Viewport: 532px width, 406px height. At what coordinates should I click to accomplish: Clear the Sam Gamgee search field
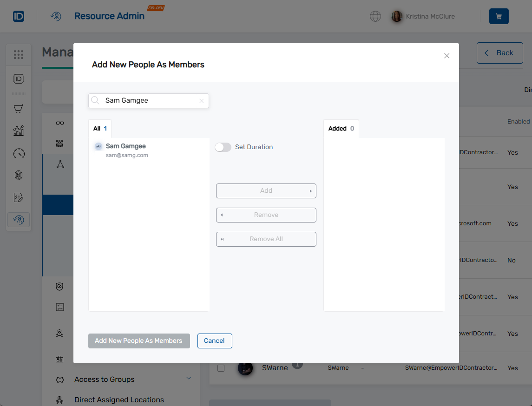pyautogui.click(x=202, y=100)
